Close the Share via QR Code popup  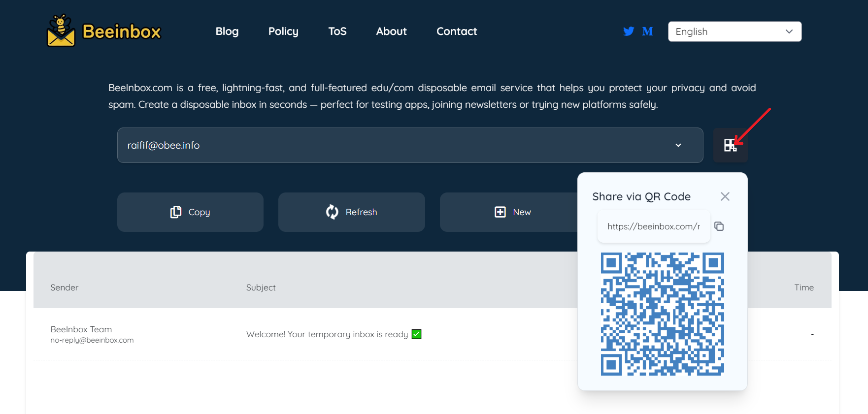tap(725, 196)
